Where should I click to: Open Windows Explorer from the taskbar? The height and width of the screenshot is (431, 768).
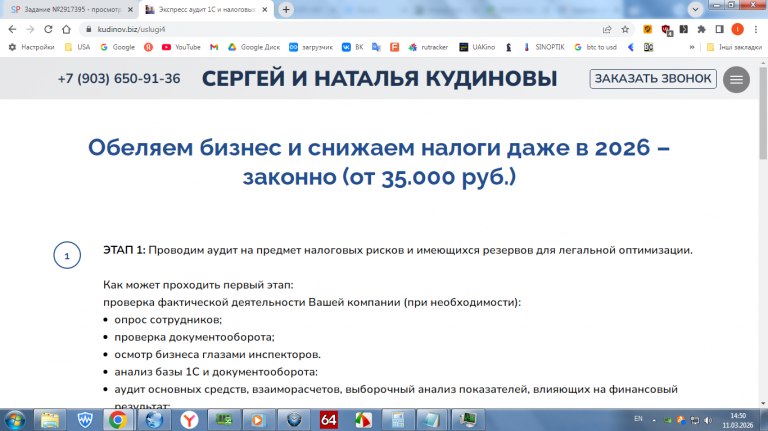click(49, 420)
